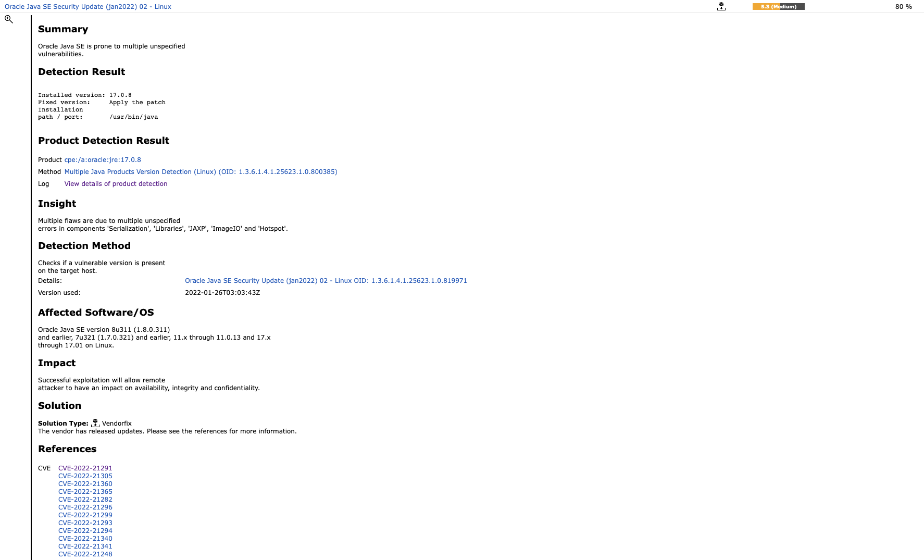The width and height of the screenshot is (924, 560).
Task: Click the 5.3 (Medium) severity bar
Action: [778, 7]
